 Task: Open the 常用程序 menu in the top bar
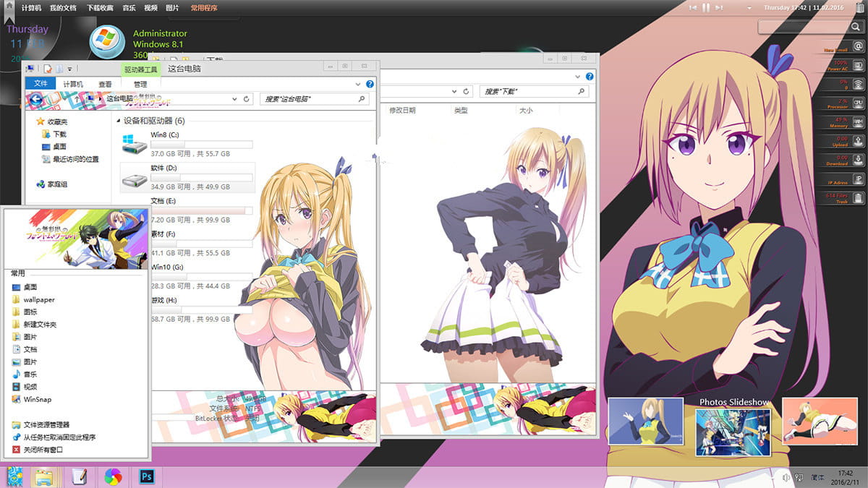204,8
